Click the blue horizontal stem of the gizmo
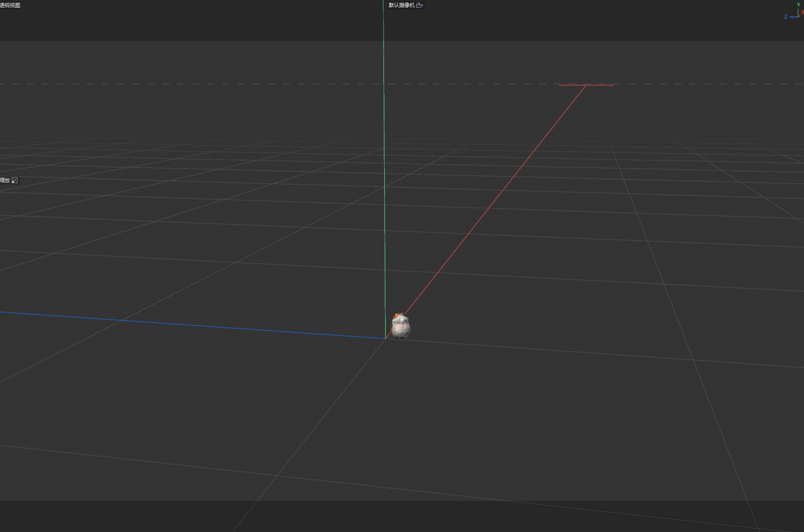804x532 pixels. pos(793,17)
